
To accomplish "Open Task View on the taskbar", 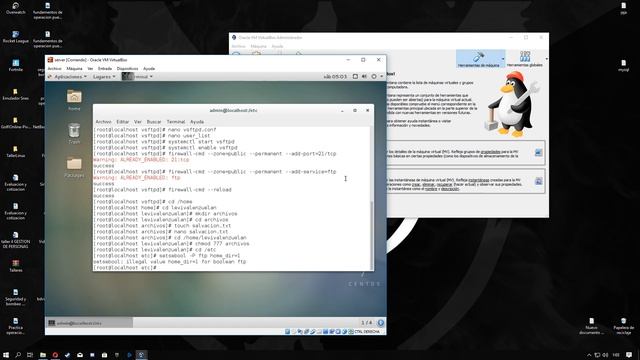I will pos(30,355).
